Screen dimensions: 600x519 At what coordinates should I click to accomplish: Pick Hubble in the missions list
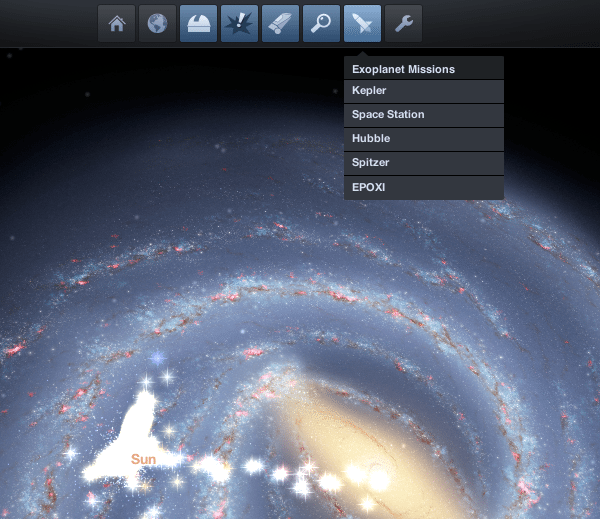click(424, 140)
